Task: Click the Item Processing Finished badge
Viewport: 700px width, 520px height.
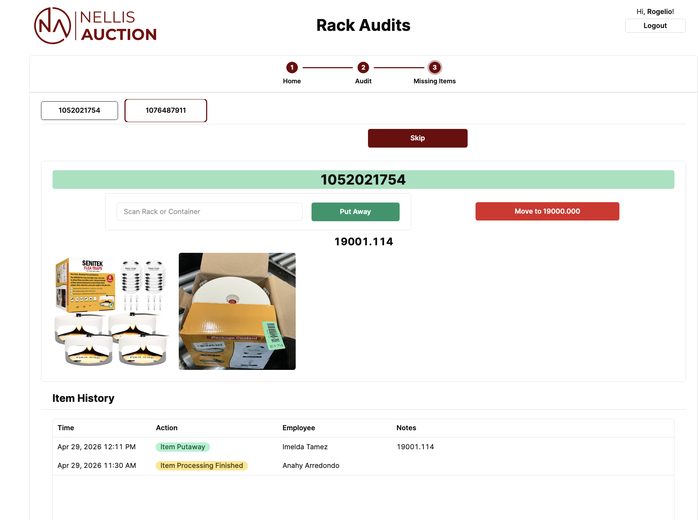Action: click(x=201, y=466)
